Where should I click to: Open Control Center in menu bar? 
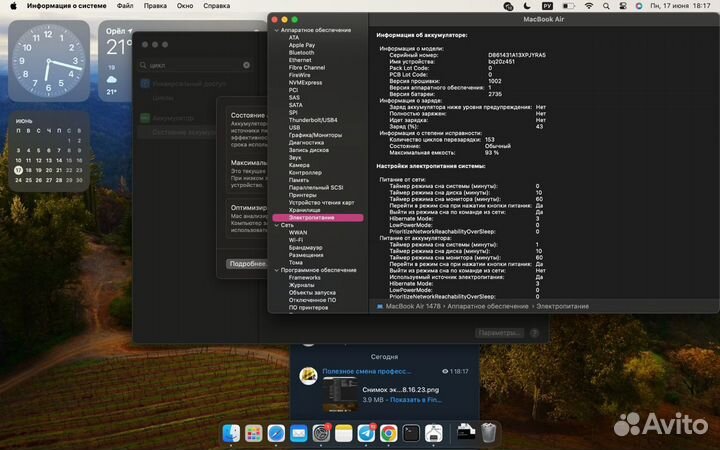(x=623, y=6)
